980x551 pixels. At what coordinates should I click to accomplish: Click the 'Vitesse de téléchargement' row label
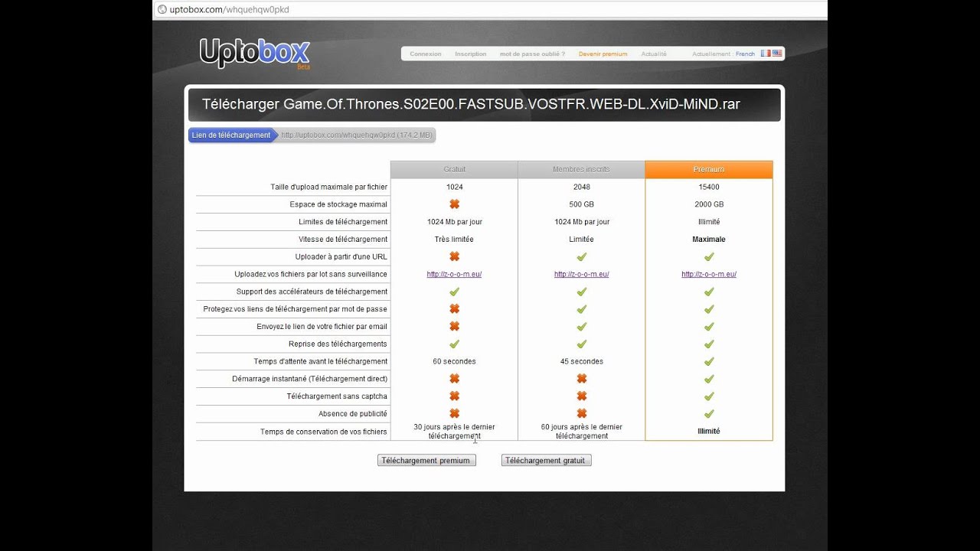point(343,240)
